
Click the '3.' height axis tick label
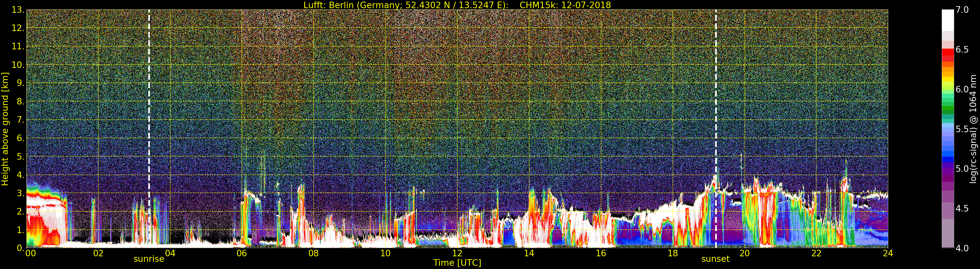click(20, 193)
